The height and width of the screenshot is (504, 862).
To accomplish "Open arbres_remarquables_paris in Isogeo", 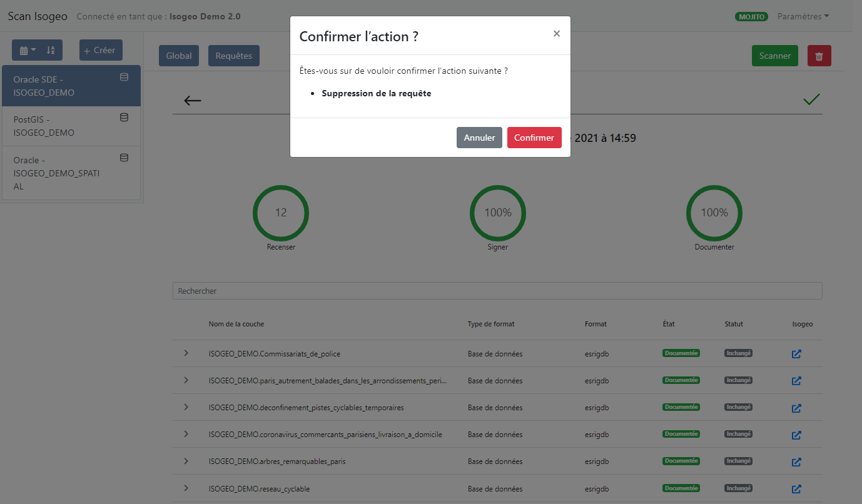I will pyautogui.click(x=796, y=461).
